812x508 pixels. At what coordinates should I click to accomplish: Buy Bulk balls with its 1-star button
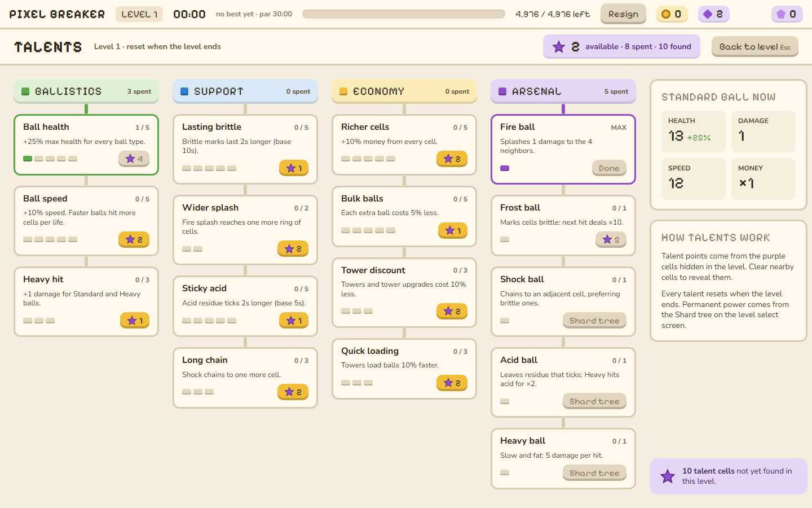click(453, 231)
